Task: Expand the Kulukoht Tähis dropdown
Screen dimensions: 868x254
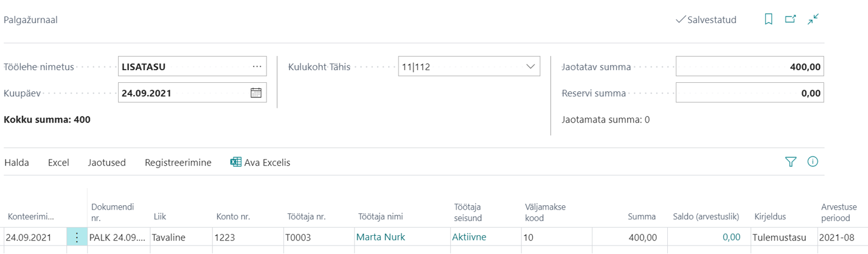Action: (x=530, y=66)
